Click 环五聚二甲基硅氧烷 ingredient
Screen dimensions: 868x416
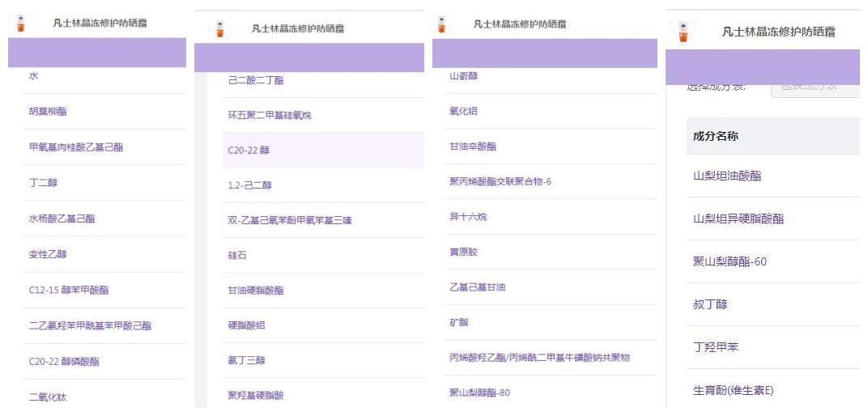pos(270,116)
